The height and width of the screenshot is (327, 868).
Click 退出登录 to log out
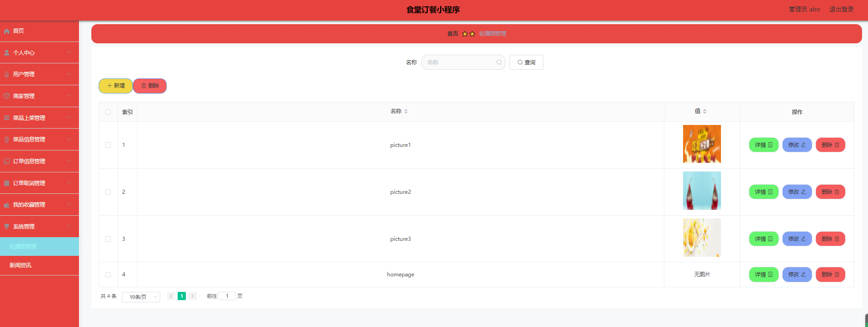(841, 9)
